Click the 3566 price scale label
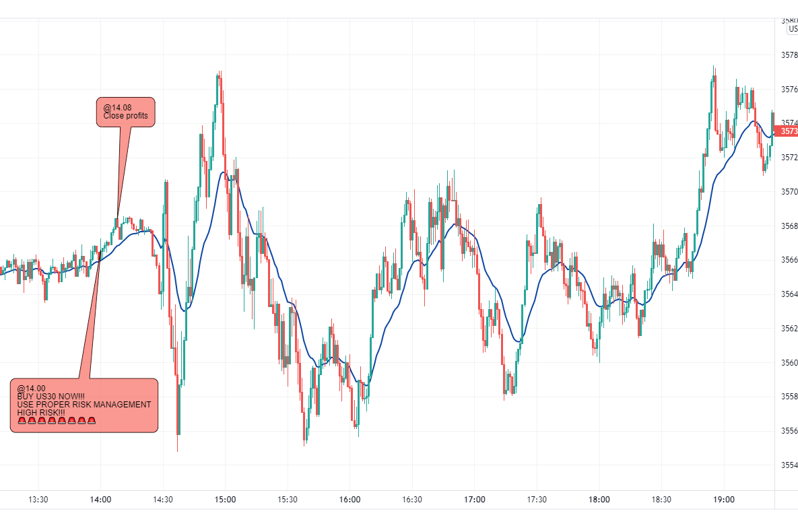The height and width of the screenshot is (532, 798). point(789,260)
